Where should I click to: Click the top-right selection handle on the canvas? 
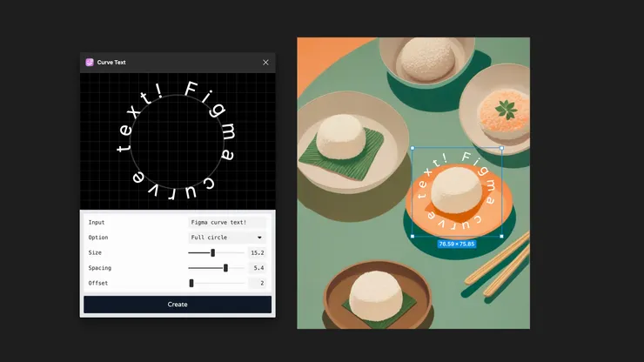pos(501,148)
